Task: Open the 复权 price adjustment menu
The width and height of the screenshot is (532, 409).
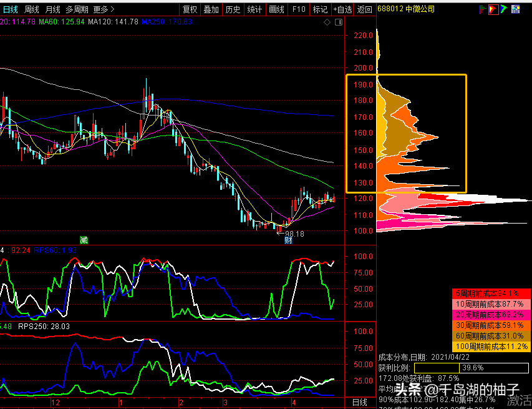Action: (190, 9)
